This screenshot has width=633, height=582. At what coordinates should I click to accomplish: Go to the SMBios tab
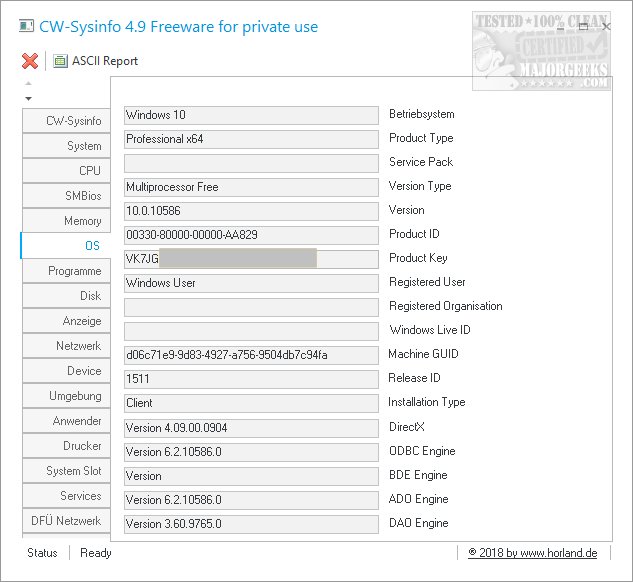[x=66, y=196]
